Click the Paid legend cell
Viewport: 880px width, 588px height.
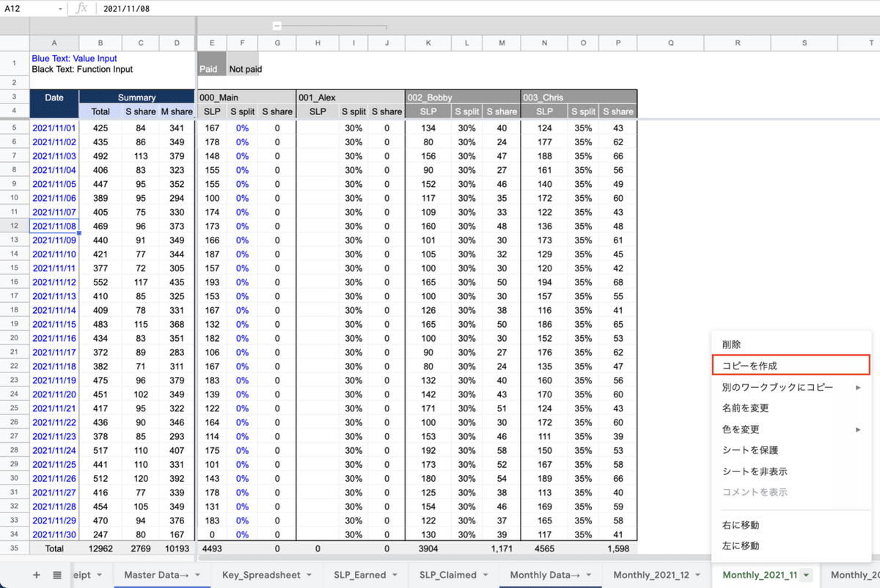pos(212,63)
